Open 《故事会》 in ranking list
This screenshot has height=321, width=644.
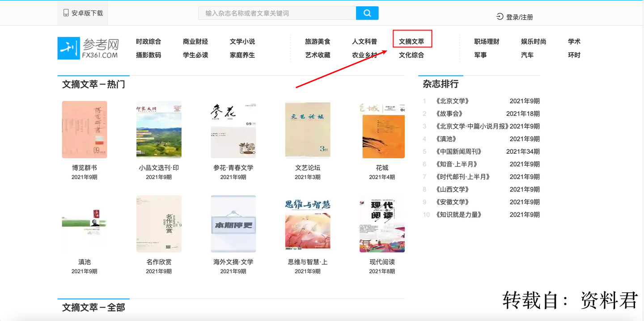point(449,114)
